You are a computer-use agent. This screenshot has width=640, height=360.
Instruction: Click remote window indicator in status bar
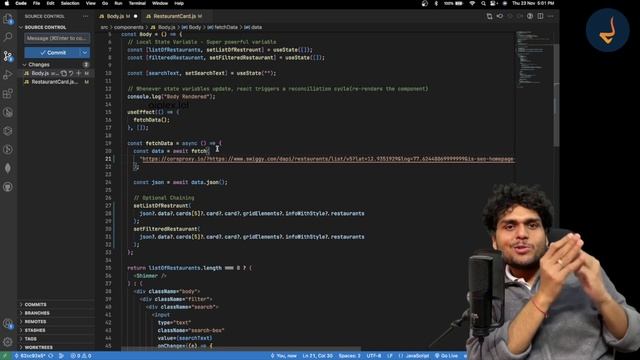pos(5,356)
